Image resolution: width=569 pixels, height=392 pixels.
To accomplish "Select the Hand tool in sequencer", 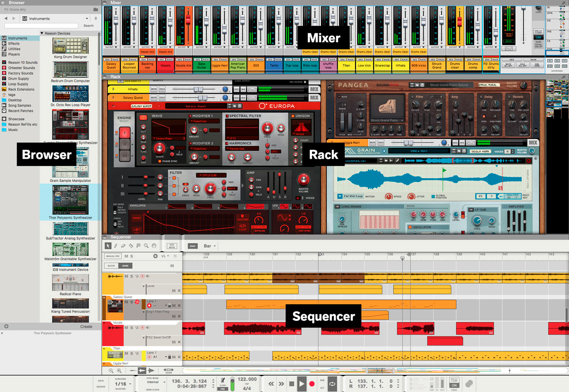I will coord(154,246).
